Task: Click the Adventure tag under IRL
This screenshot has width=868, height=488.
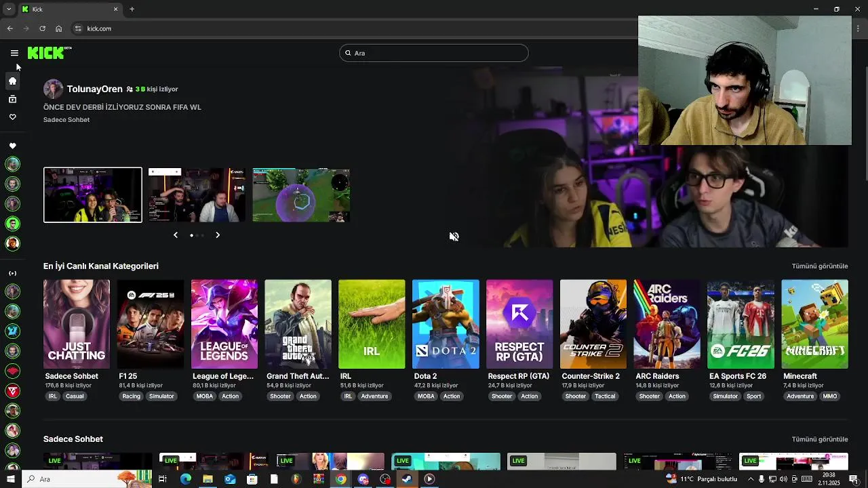Action: (x=374, y=396)
